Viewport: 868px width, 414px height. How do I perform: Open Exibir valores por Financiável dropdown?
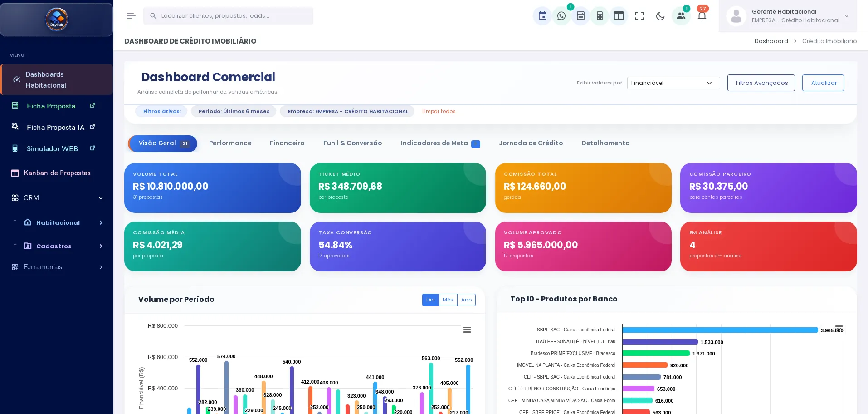pyautogui.click(x=673, y=83)
